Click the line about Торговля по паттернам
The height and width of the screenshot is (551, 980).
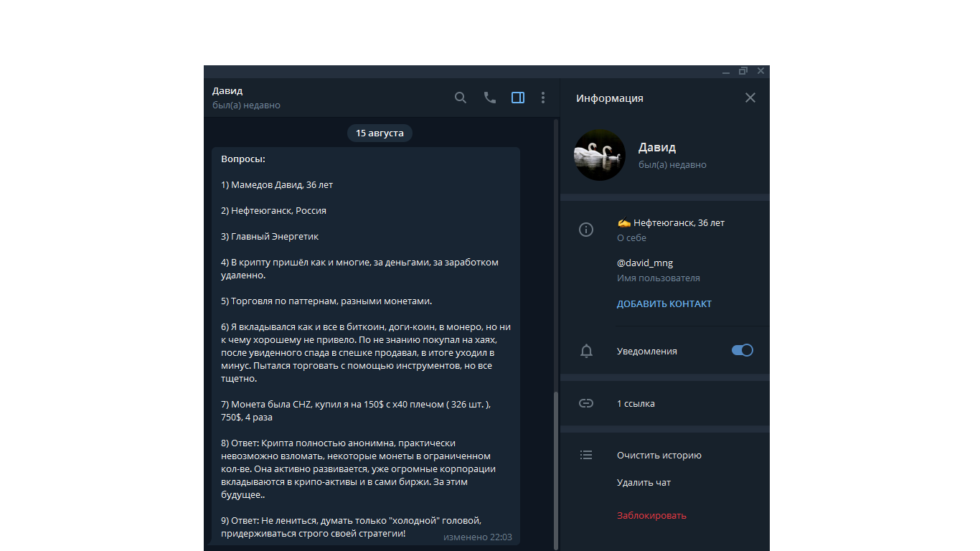point(326,301)
